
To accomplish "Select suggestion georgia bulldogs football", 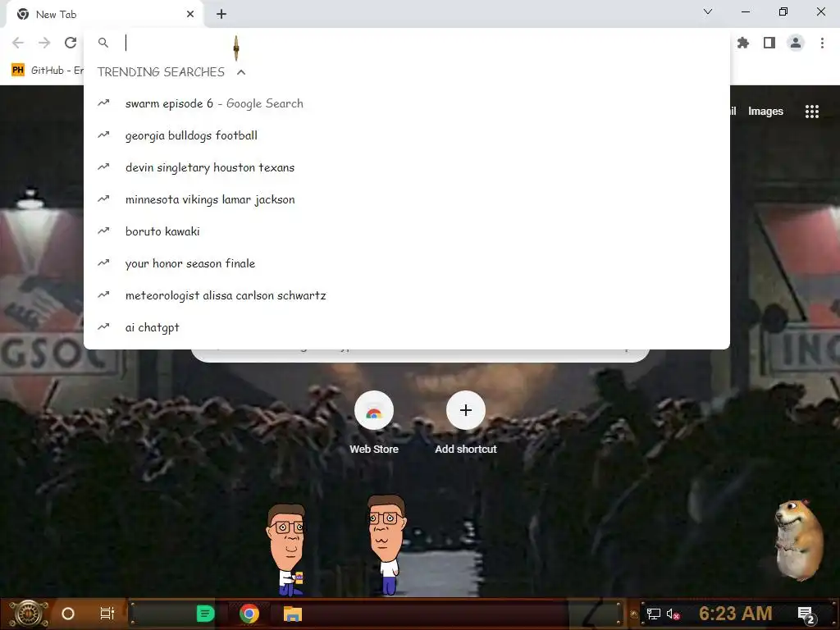I will [x=407, y=135].
